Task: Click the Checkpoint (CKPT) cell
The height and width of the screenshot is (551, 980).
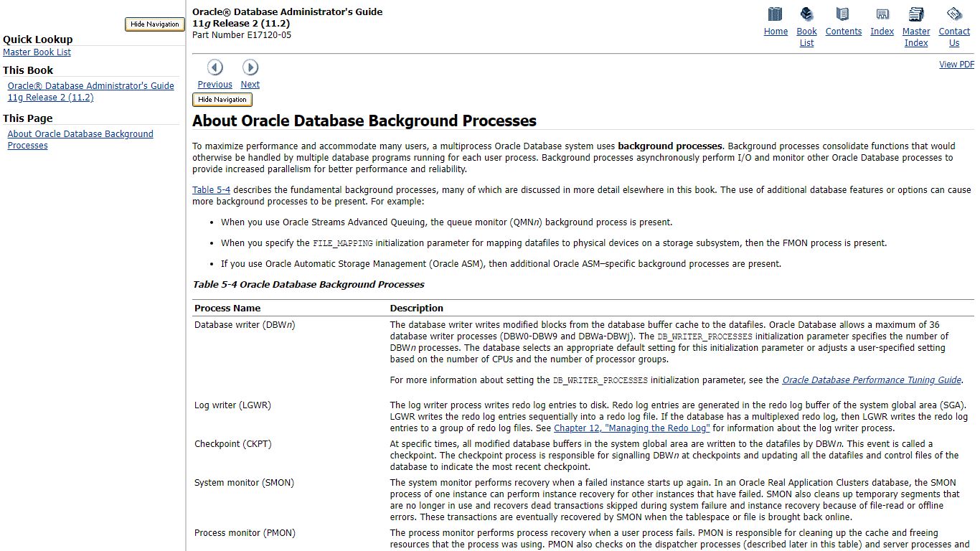Action: pos(233,444)
